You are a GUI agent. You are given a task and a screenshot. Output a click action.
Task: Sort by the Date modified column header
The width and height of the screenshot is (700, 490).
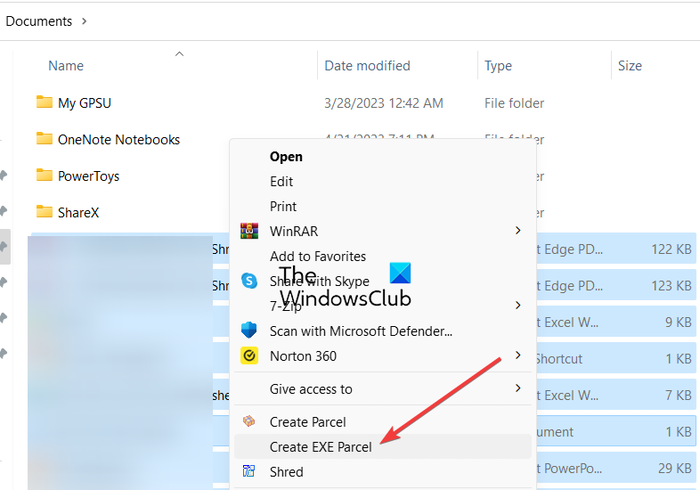click(367, 66)
